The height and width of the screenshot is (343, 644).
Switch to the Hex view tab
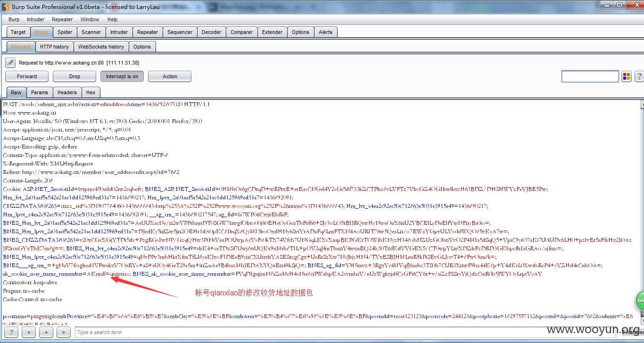[x=91, y=92]
